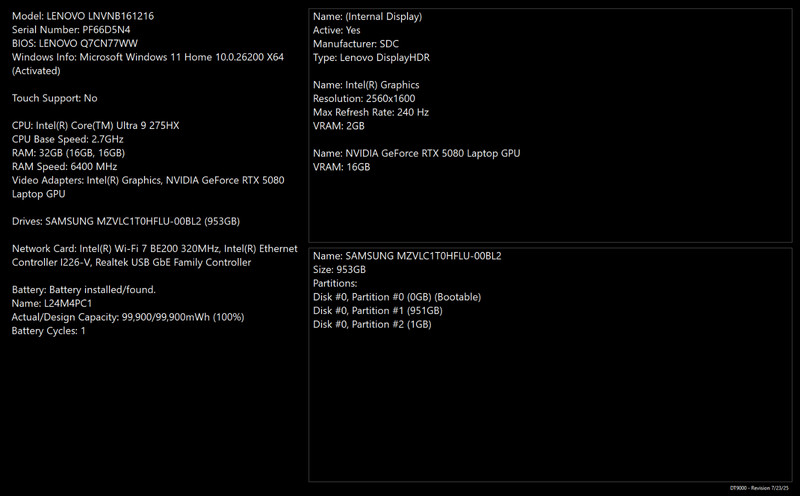This screenshot has height=496, width=800.
Task: Select the battery Name: L24M4PC1 line
Action: pos(52,304)
